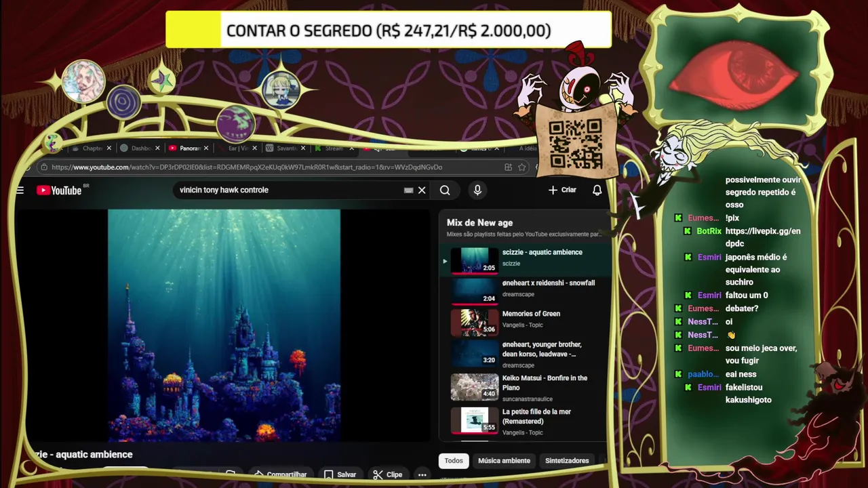
Task: Click the 'CONTAR O SEGREDO' donation goal bar
Action: (x=389, y=30)
